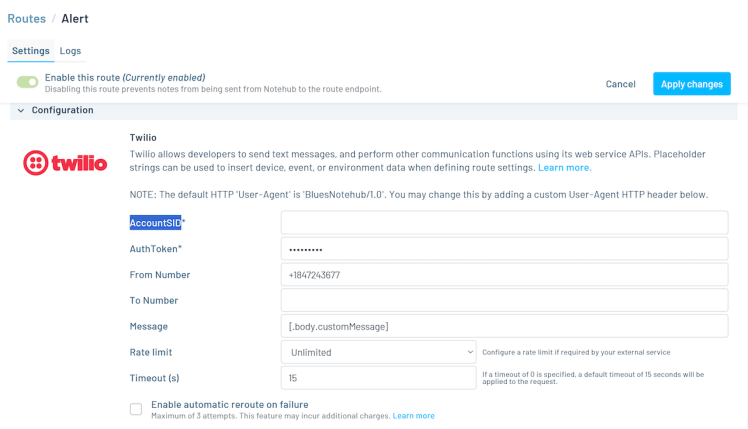Click the AccountSID input field
This screenshot has width=748, height=429.
click(504, 223)
